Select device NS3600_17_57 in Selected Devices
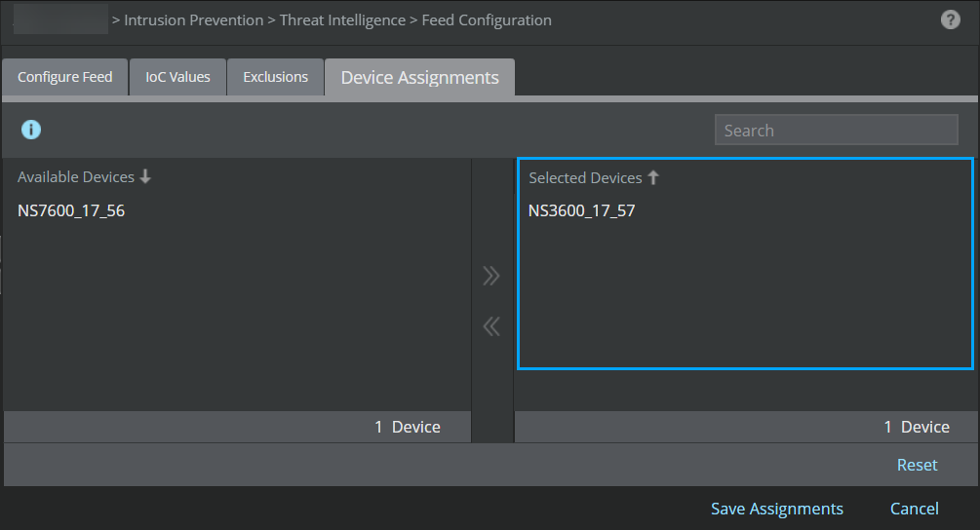This screenshot has width=980, height=530. [x=582, y=211]
